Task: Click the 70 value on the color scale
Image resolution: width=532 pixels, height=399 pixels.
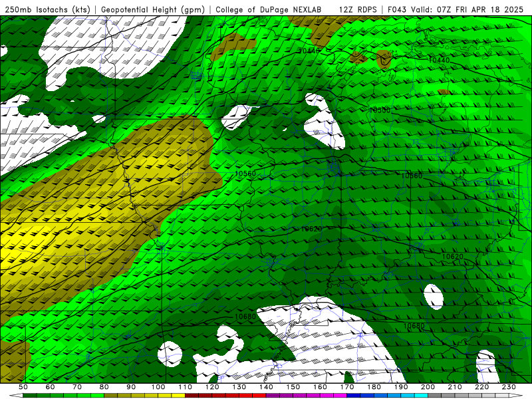Action: coord(77,387)
